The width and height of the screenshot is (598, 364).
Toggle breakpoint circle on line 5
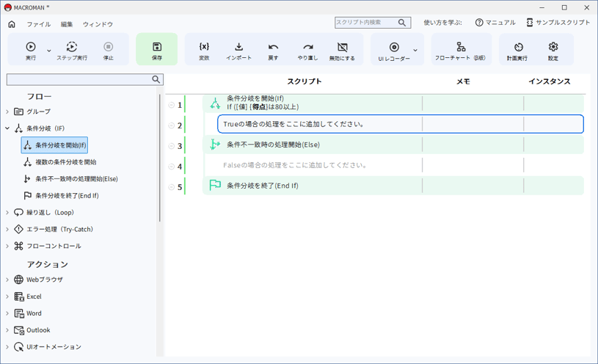click(x=171, y=187)
